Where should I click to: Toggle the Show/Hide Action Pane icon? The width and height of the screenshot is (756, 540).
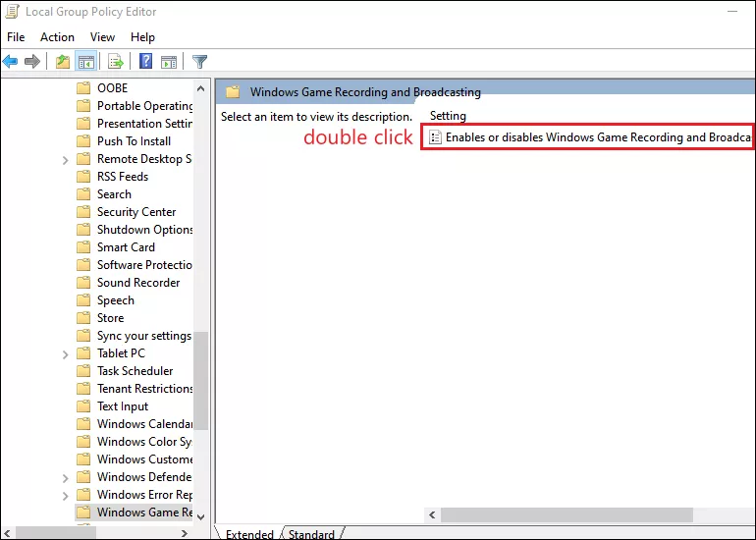(169, 62)
